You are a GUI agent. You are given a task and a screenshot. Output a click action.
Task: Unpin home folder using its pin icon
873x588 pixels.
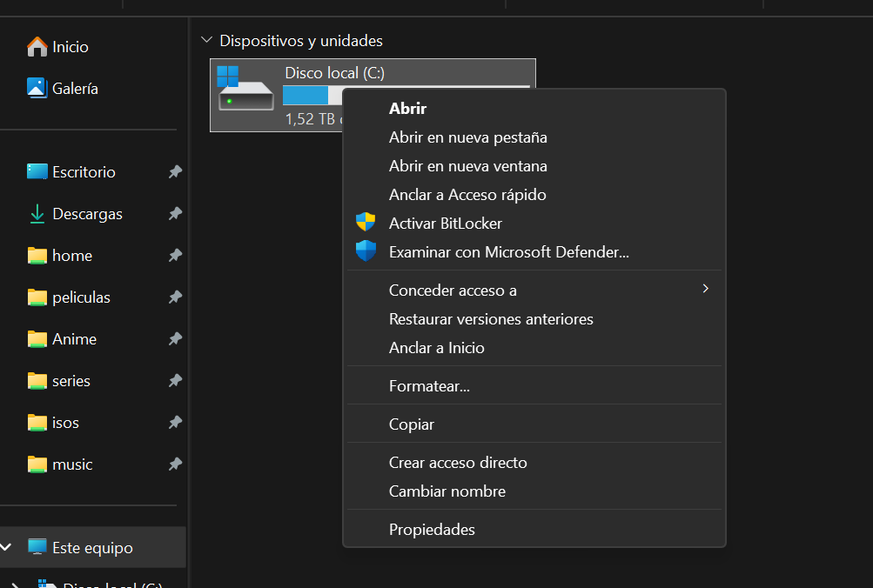click(175, 255)
